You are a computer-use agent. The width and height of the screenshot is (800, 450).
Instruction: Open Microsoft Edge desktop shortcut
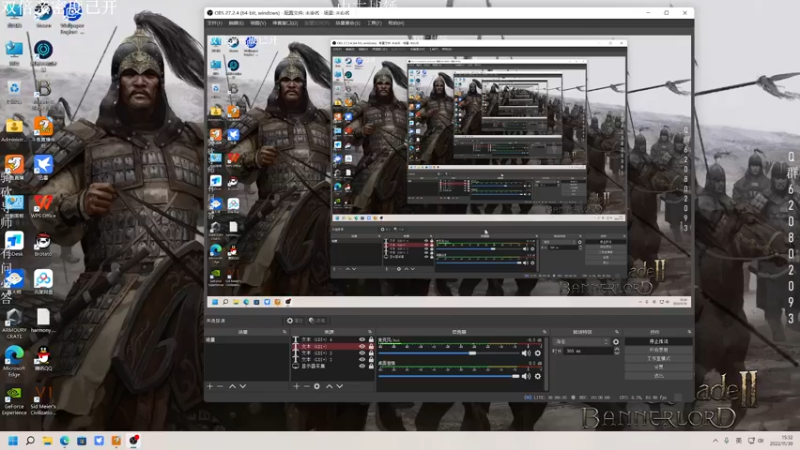[14, 361]
